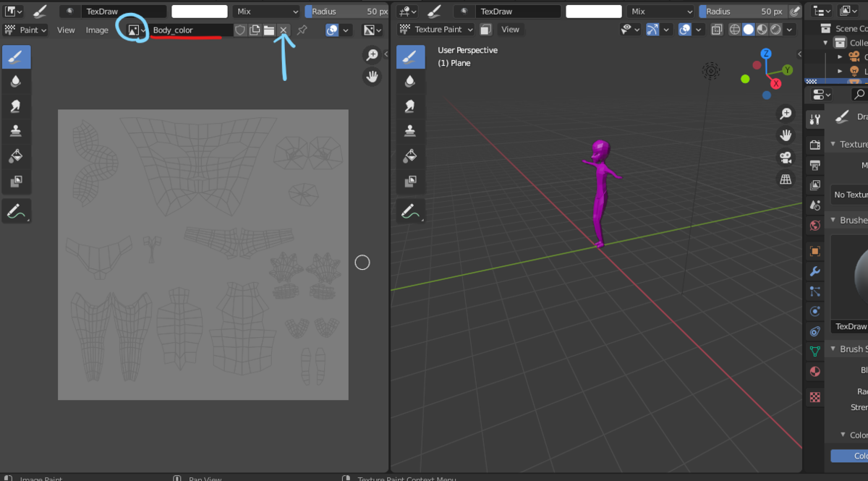Select Smear tool in 3D viewport toolbar
The image size is (868, 481).
(410, 106)
